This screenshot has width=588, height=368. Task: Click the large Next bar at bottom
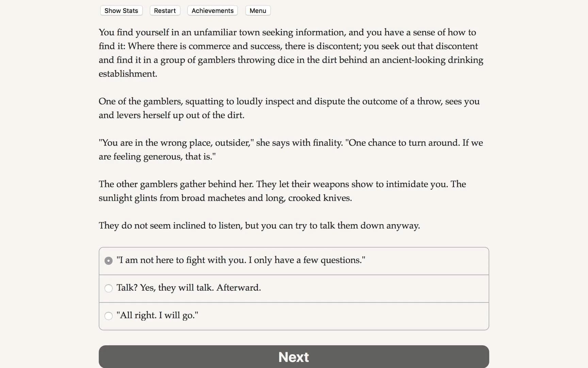click(293, 357)
